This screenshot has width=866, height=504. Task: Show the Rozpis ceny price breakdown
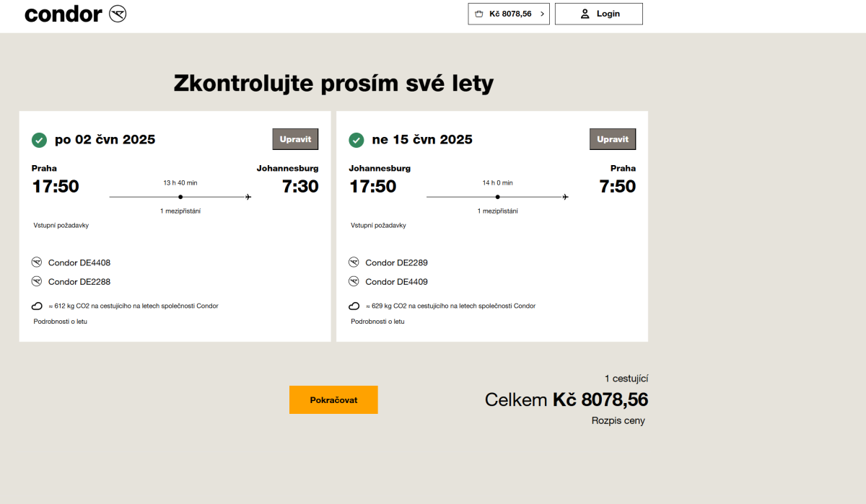coord(618,421)
